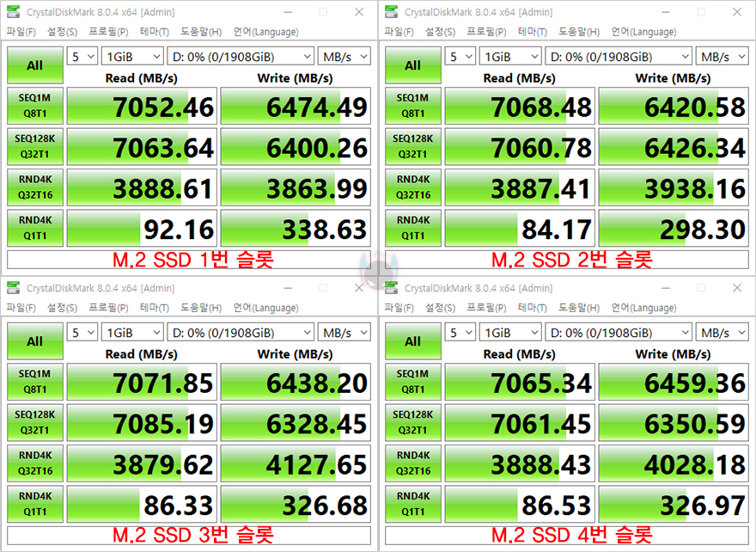Open drive D: dropdown in 4번 슬롯 window

619,333
